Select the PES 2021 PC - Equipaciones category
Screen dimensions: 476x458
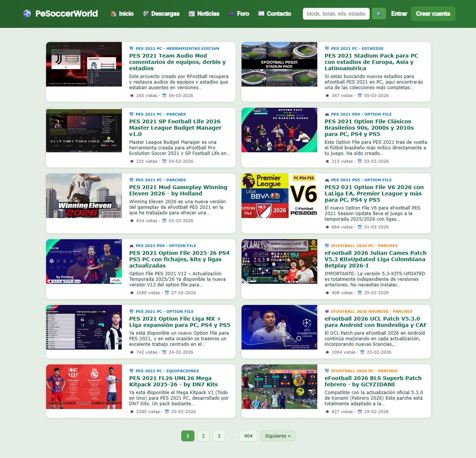[x=167, y=371]
